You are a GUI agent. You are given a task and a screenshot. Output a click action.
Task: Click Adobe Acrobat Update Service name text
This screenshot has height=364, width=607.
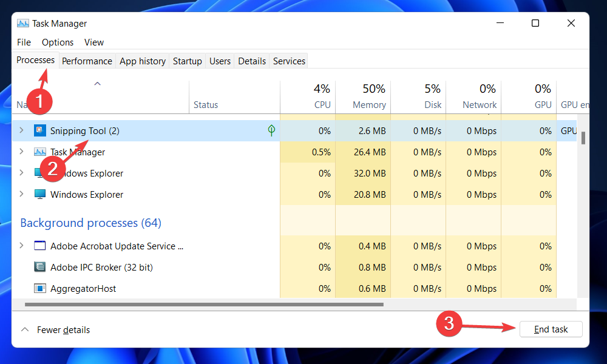[117, 246]
